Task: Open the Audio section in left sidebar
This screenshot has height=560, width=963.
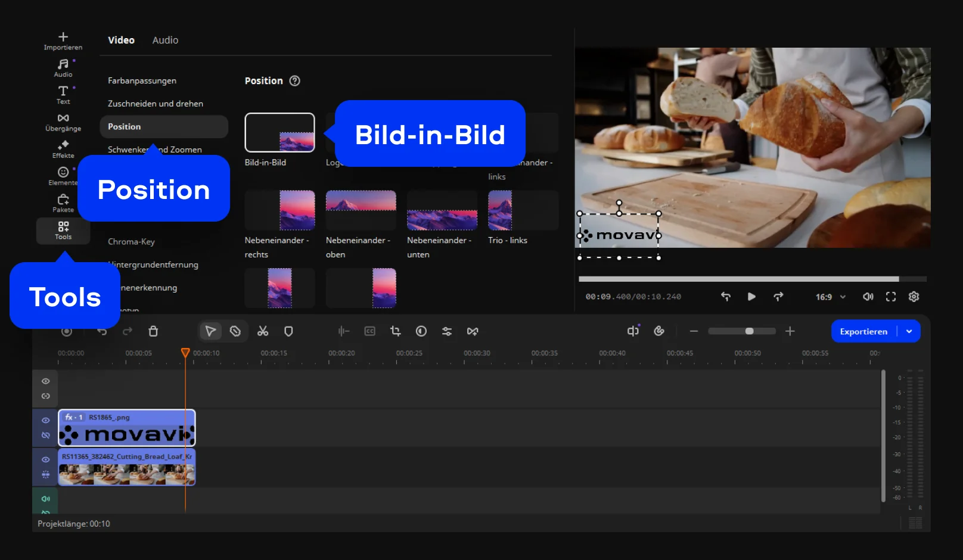Action: [63, 68]
